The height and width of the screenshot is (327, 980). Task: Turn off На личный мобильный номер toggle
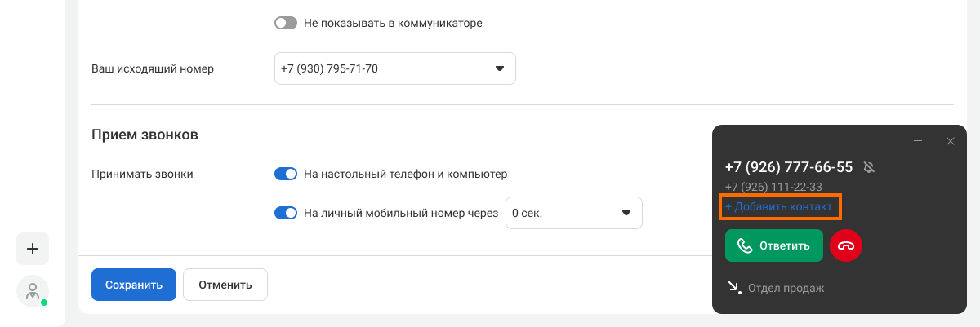click(x=286, y=213)
